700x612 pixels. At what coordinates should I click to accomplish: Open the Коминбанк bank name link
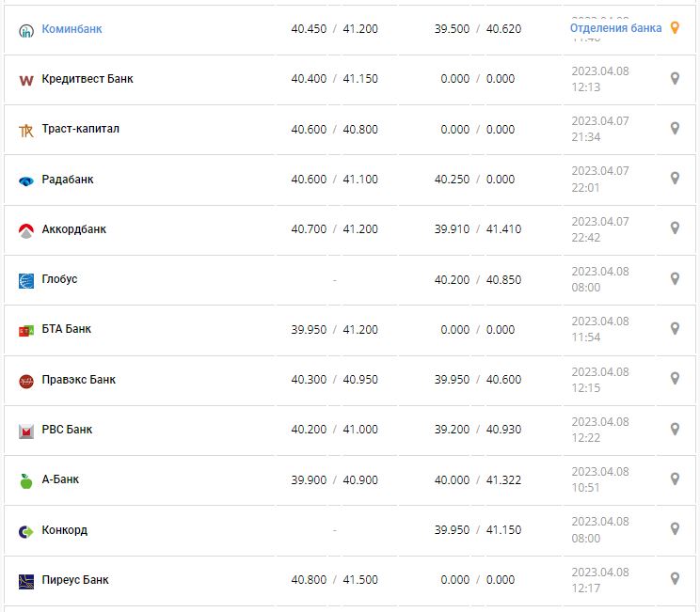72,29
